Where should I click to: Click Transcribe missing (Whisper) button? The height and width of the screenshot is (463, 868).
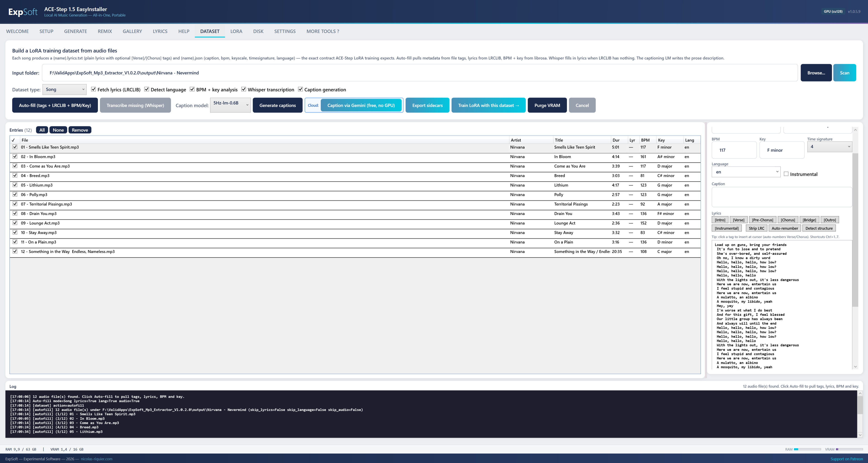click(135, 105)
